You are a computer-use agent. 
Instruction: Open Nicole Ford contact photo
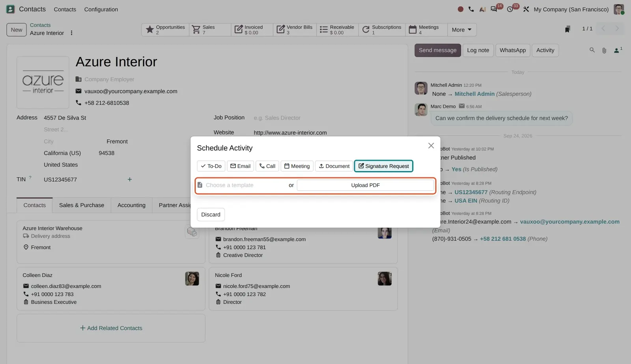point(385,279)
